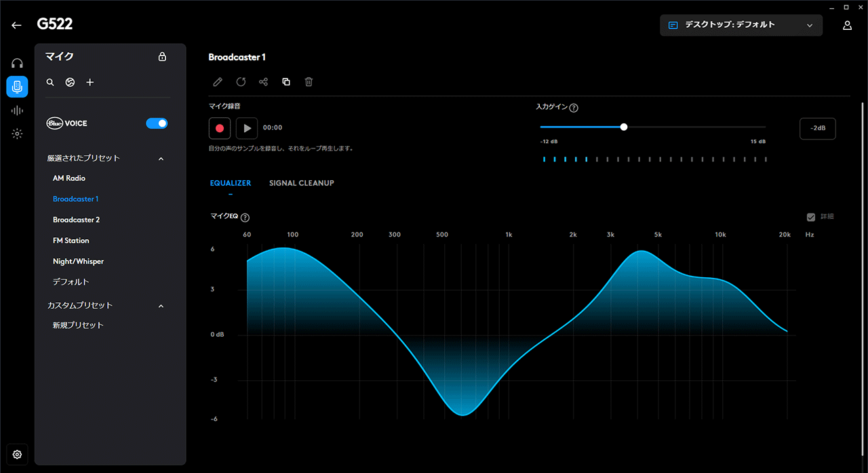Viewport: 868px width, 473px height.
Task: Reset the preset with the circular arrow icon
Action: tap(241, 82)
